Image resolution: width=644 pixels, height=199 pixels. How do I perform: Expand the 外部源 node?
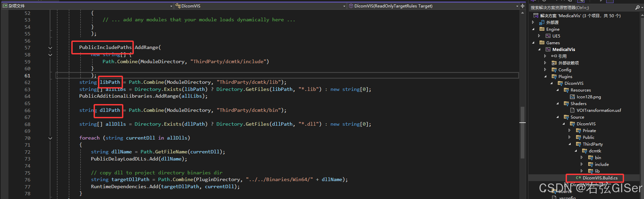[533, 22]
